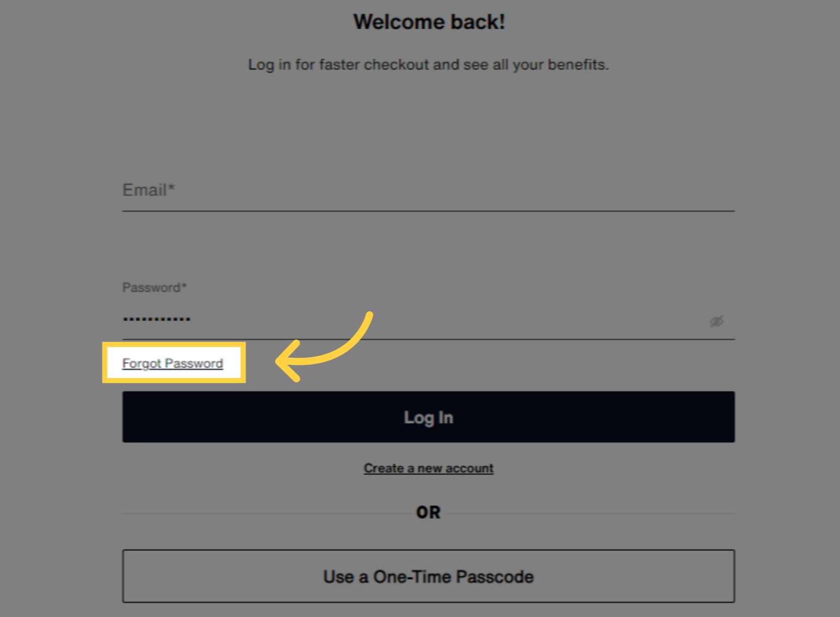Click the yellow highlighted box border
Screen dimensions: 840x617
(x=174, y=344)
